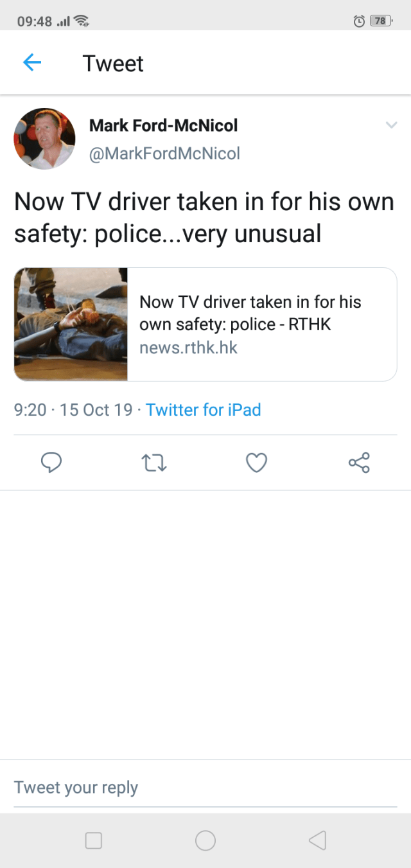Image resolution: width=411 pixels, height=868 pixels.
Task: Expand the tweet options chevron
Action: tap(391, 125)
